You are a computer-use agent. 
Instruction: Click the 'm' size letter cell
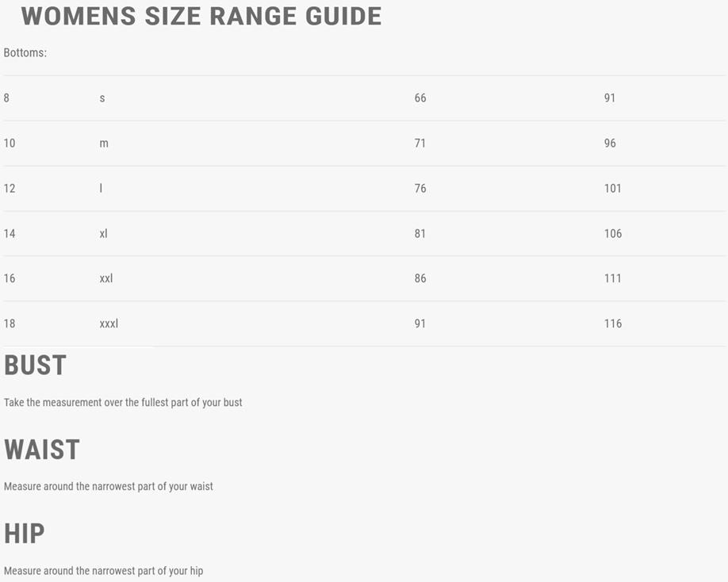(x=104, y=144)
